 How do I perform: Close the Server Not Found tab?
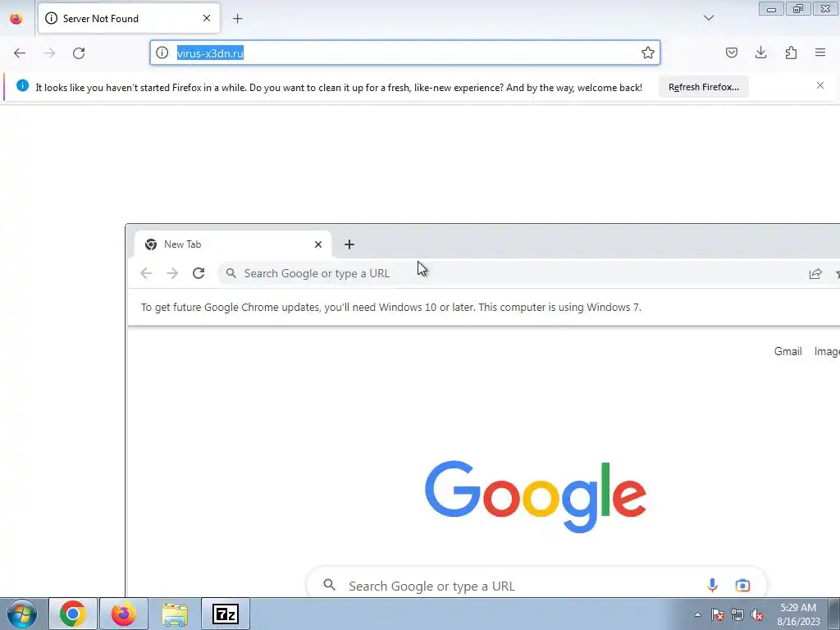[x=207, y=18]
